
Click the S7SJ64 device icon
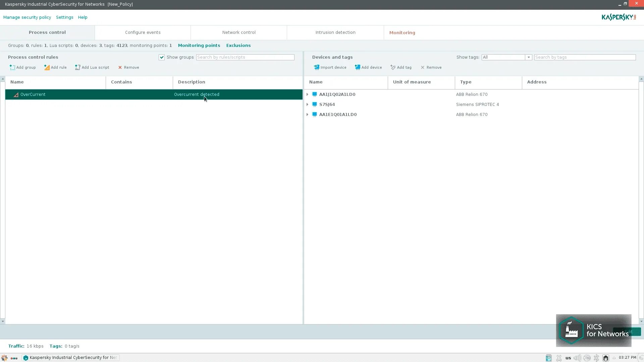315,104
